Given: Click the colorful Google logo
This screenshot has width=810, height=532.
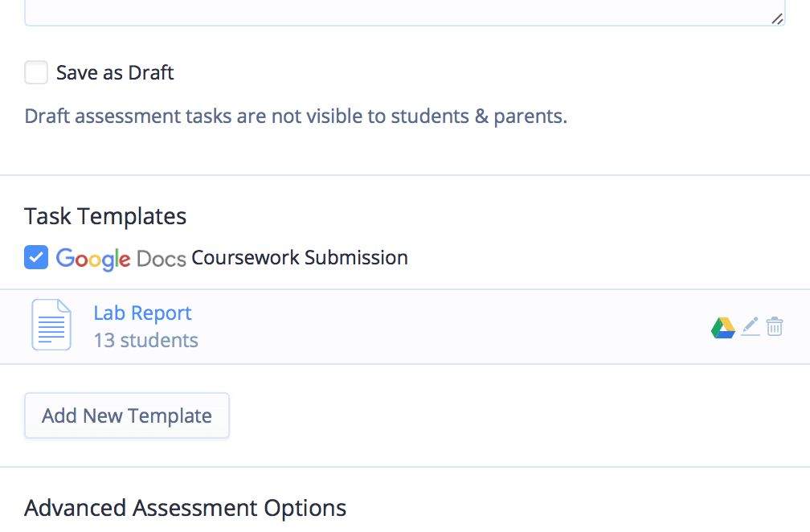Looking at the screenshot, I should tap(93, 258).
